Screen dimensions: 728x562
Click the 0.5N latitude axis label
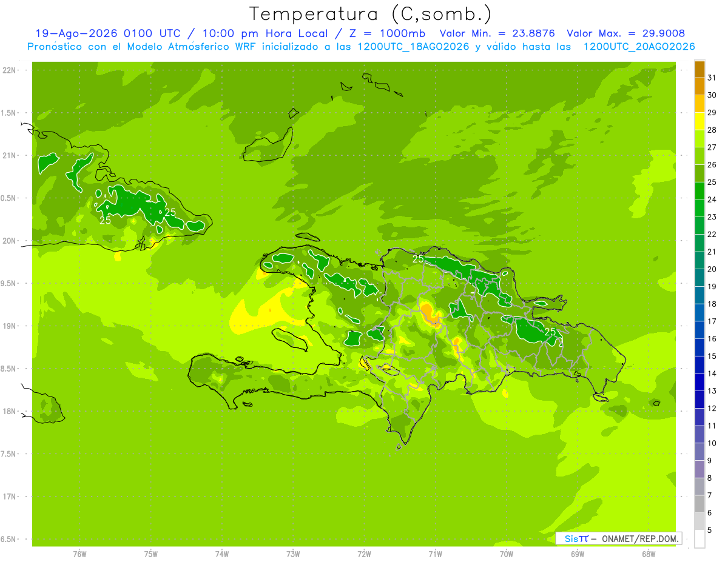coord(9,198)
